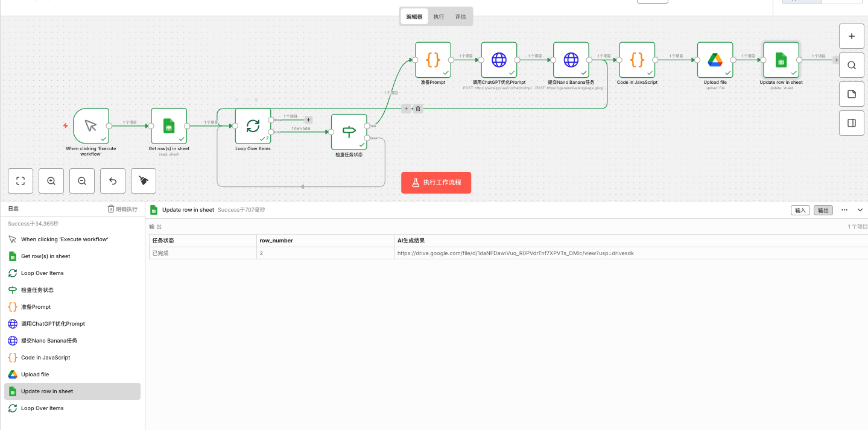Click the add node plus button

pyautogui.click(x=852, y=36)
